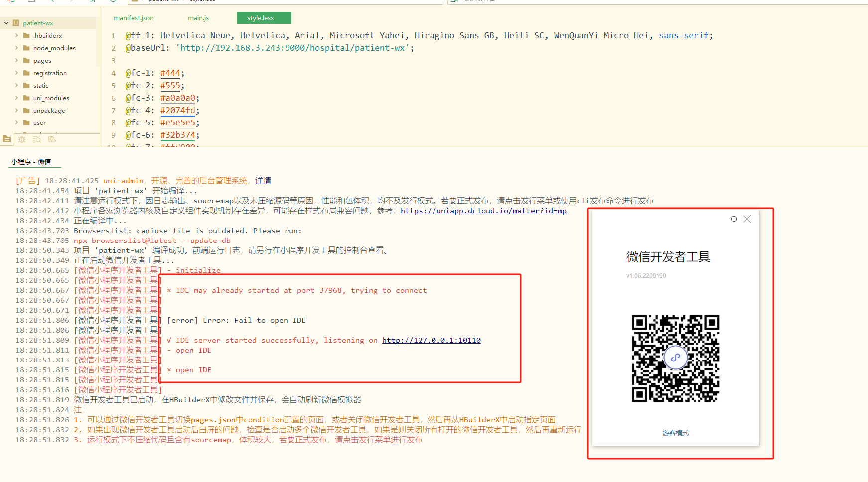Select the static folder label
Viewport: 868px width, 482px height.
[41, 85]
